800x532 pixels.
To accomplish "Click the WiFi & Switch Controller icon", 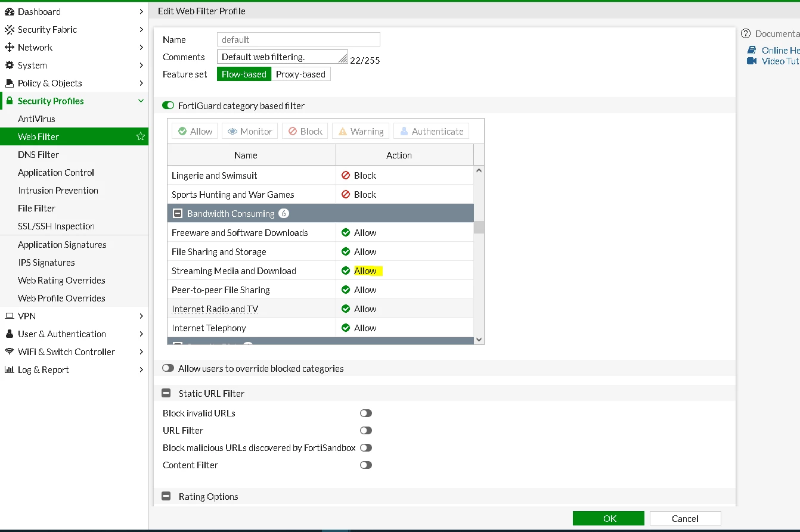I will click(9, 351).
